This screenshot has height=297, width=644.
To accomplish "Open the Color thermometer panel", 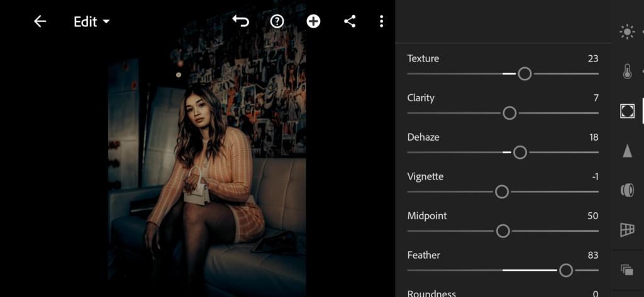I will tap(627, 72).
